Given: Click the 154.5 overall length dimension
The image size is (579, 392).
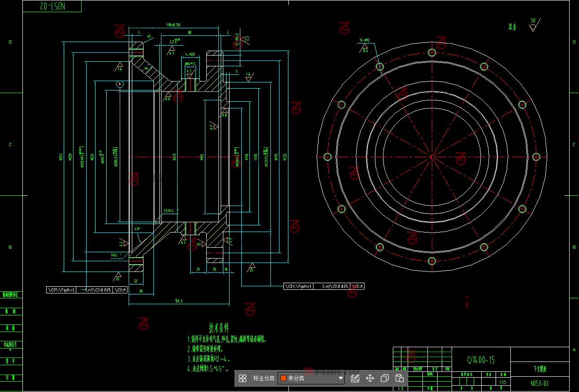Looking at the screenshot, I should point(178,301).
